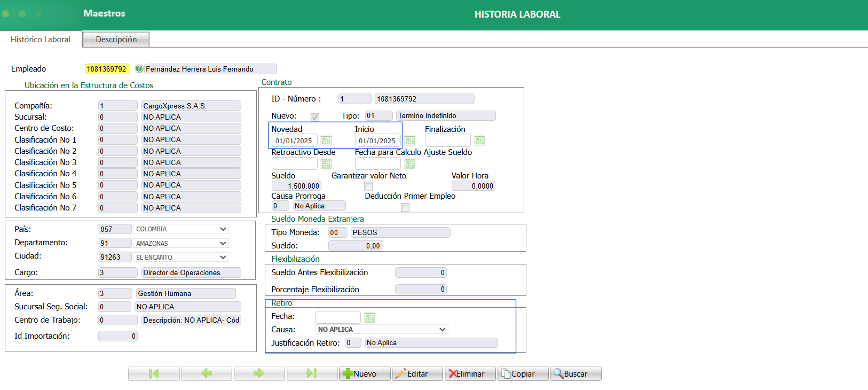Click the employee lookup icon beside ID

(x=139, y=69)
